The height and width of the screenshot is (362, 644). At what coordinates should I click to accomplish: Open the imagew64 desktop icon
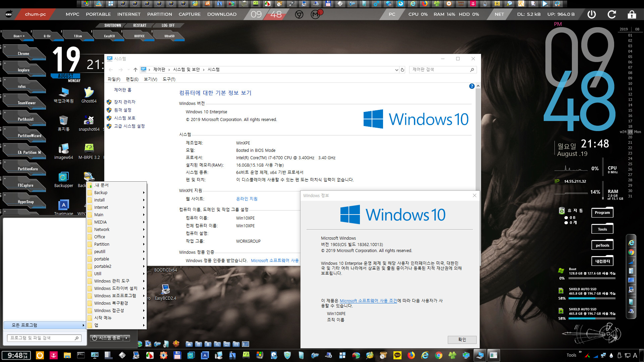click(63, 152)
